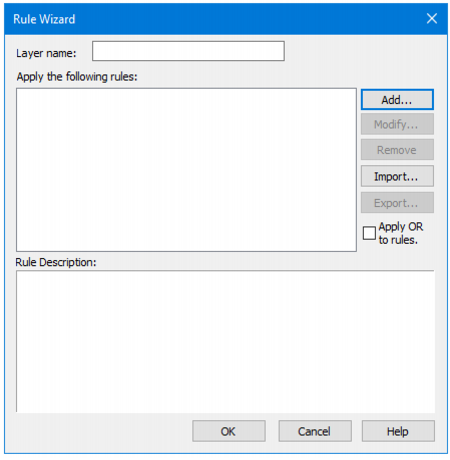Viewport: 450px width, 460px height.
Task: Confirm the dialog with OK
Action: tap(229, 431)
